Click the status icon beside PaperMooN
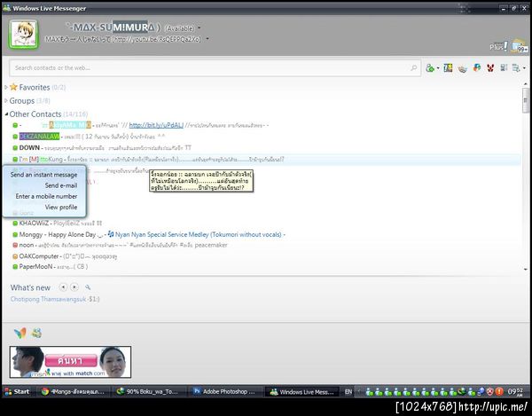The height and width of the screenshot is (416, 532). point(15,267)
